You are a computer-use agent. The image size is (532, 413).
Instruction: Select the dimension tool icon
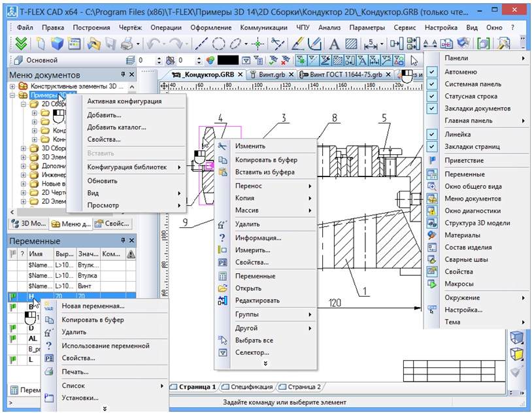pos(371,44)
